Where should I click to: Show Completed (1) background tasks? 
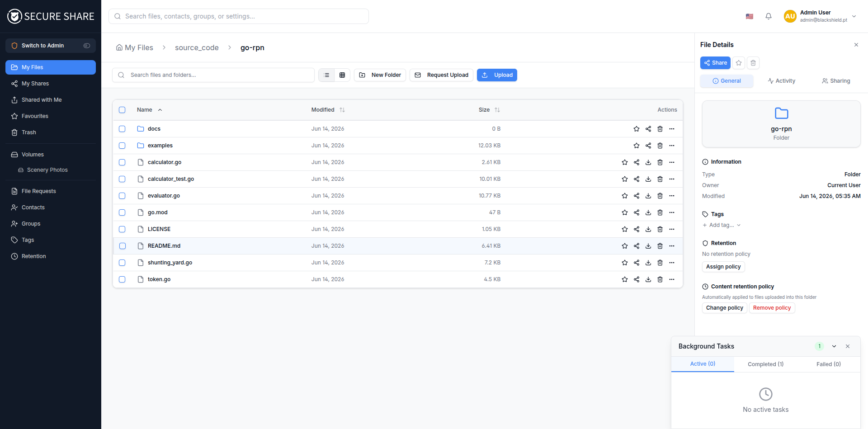click(x=765, y=364)
